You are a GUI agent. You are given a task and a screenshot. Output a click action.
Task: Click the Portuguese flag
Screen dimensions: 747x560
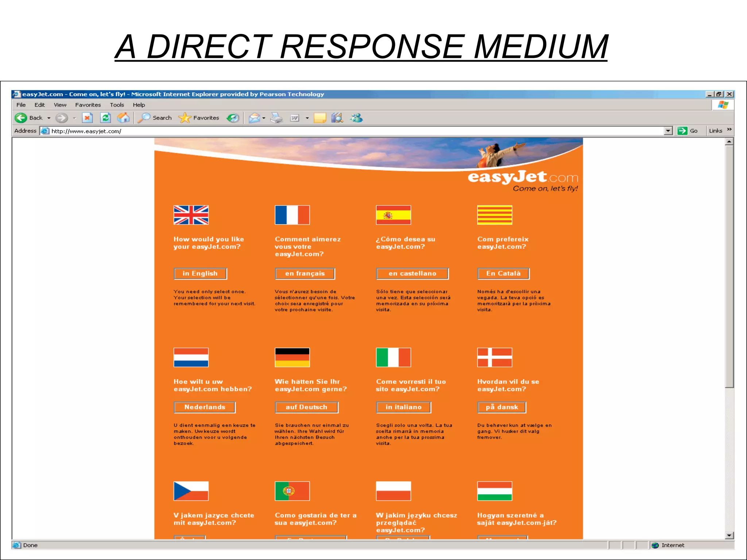point(292,491)
